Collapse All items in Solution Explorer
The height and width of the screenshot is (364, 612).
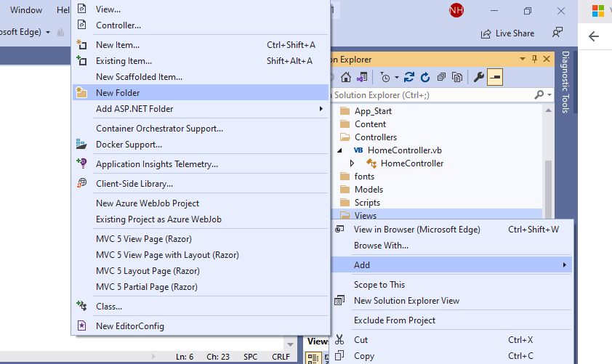click(x=441, y=77)
